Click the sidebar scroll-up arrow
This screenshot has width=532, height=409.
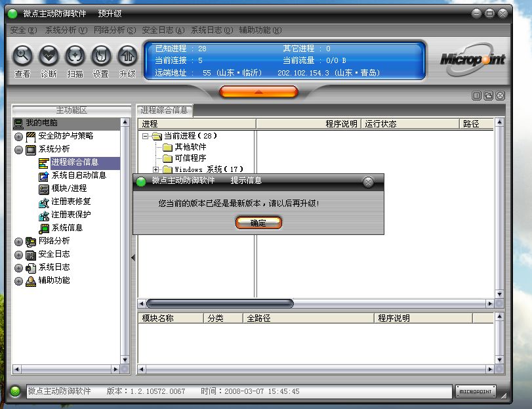coord(125,122)
